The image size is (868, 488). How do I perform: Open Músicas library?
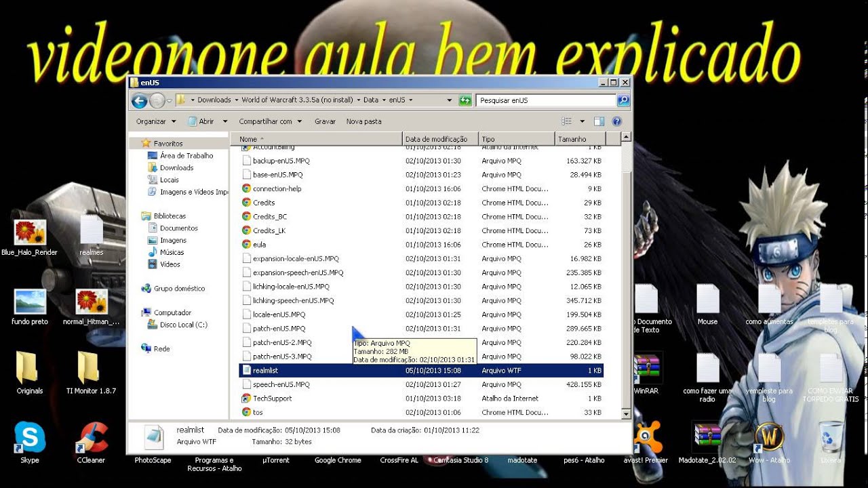click(172, 252)
